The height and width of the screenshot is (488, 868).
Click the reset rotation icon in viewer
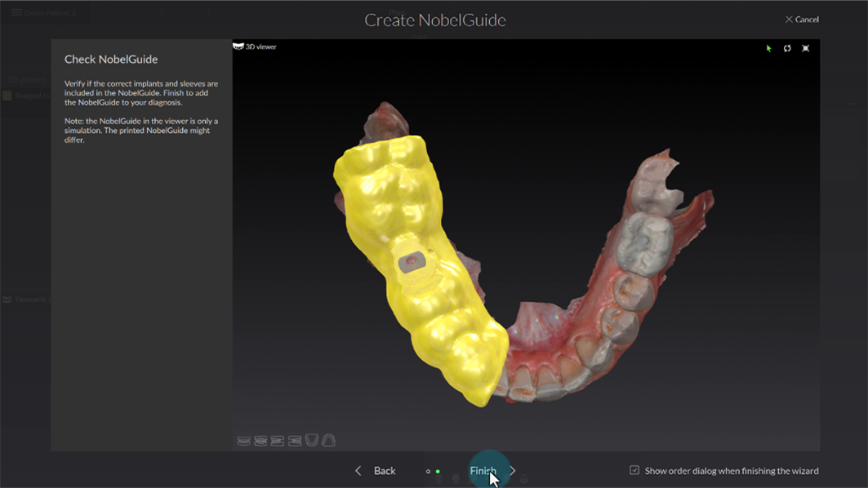787,48
